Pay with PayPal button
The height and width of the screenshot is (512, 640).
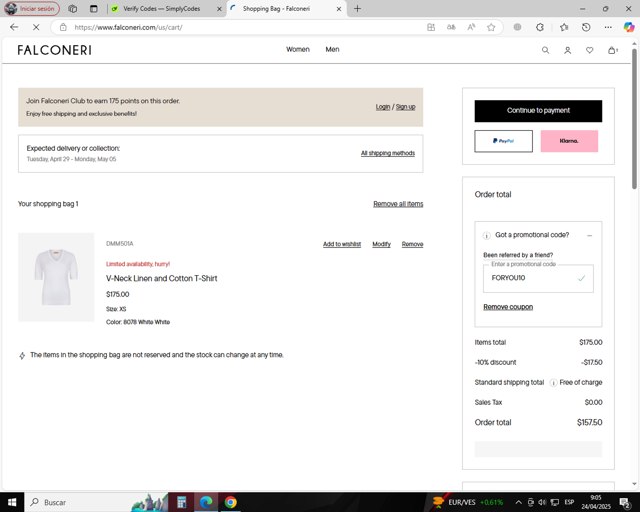point(503,141)
